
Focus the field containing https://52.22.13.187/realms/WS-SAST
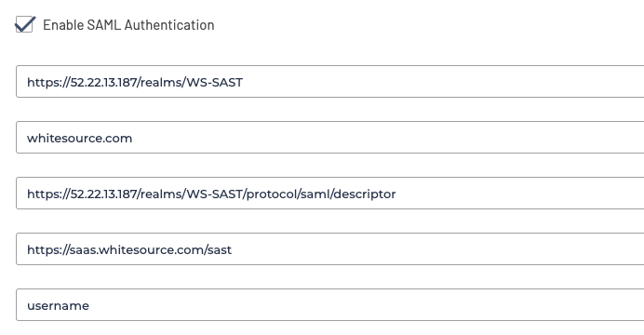(329, 81)
